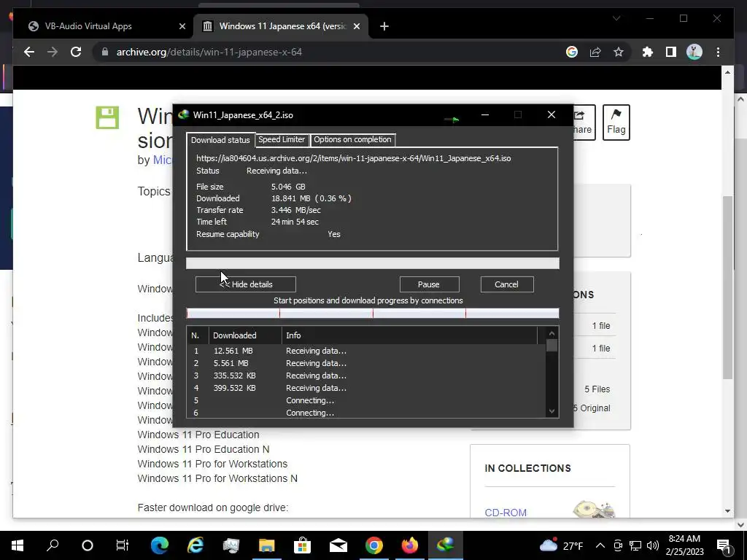747x560 pixels.
Task: Open taskbar Search
Action: (x=53, y=545)
